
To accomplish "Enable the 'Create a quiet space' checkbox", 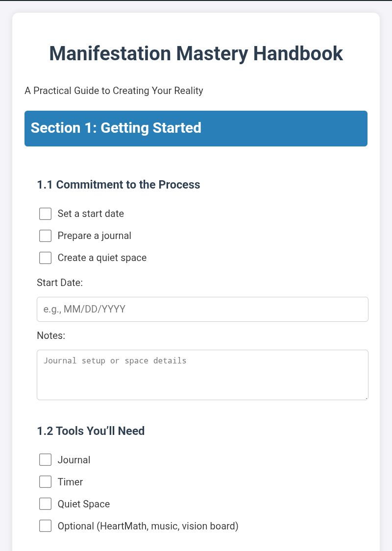I will [46, 258].
